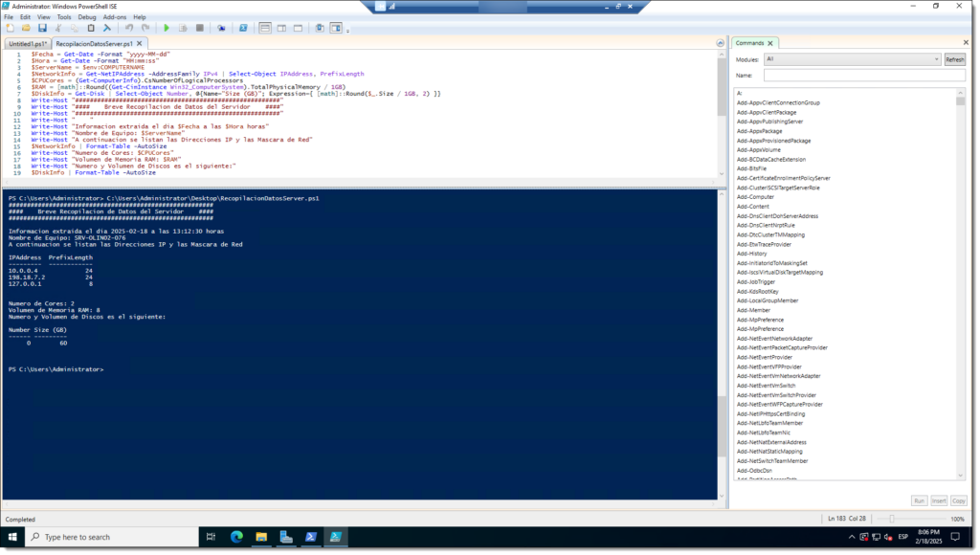
Task: Open the Help menu
Action: 140,17
